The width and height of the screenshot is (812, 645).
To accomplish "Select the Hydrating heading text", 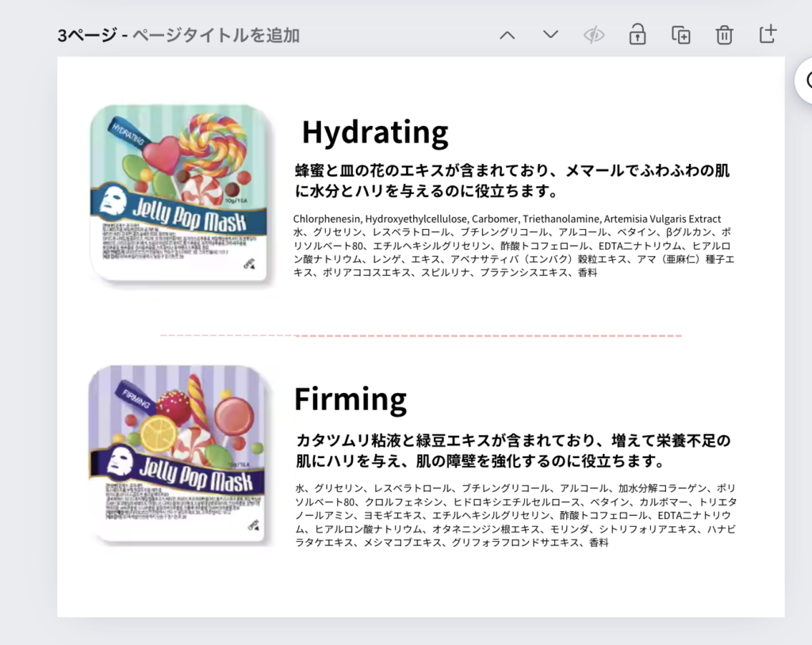I will pyautogui.click(x=375, y=132).
